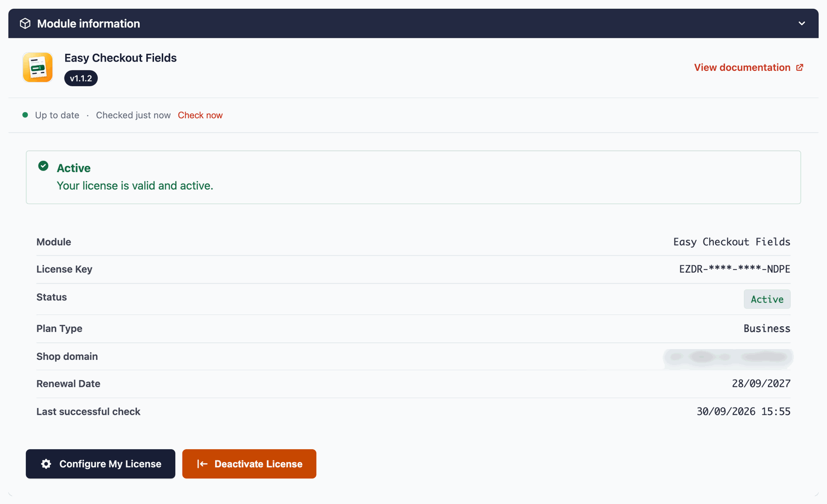
Task: Click the Module information header title
Action: 88,24
